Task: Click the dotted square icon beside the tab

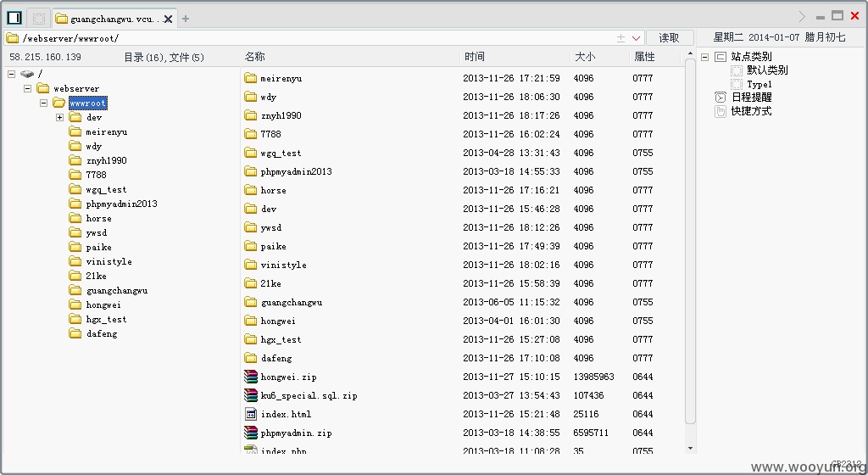Action: [39, 19]
